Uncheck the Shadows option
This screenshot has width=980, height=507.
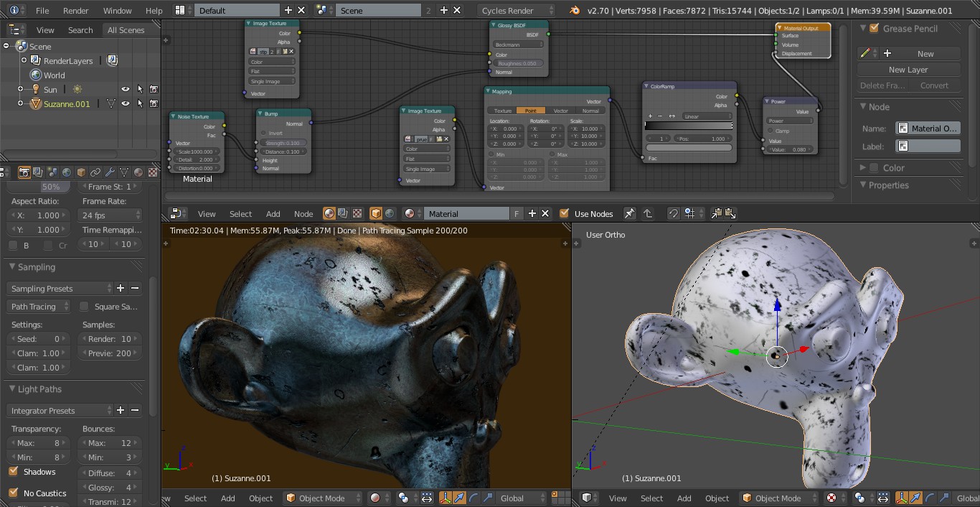(x=13, y=472)
